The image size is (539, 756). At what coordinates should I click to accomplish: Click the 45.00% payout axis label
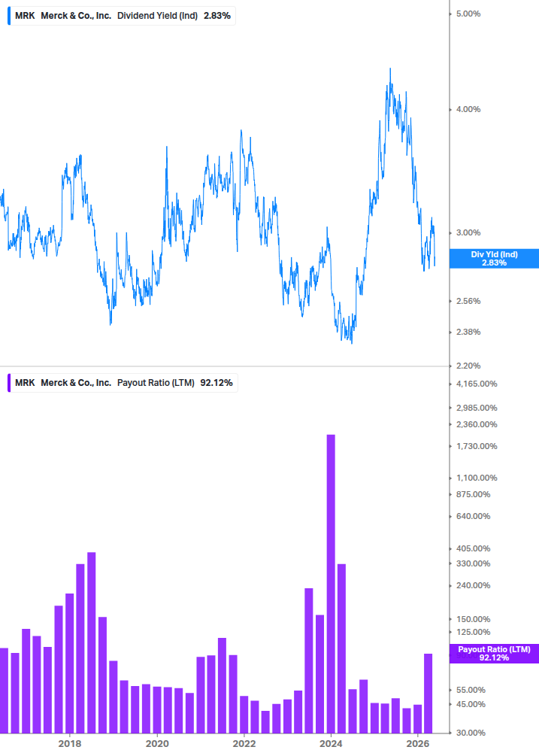coord(471,704)
